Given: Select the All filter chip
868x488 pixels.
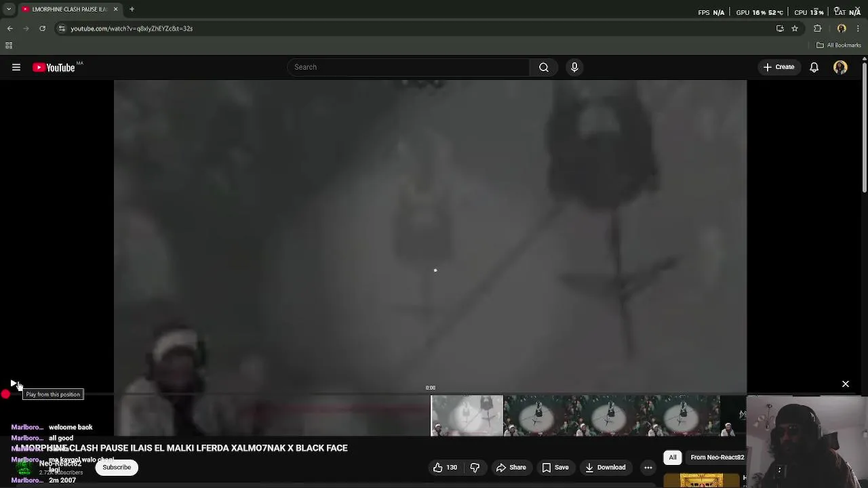Looking at the screenshot, I should pos(673,457).
